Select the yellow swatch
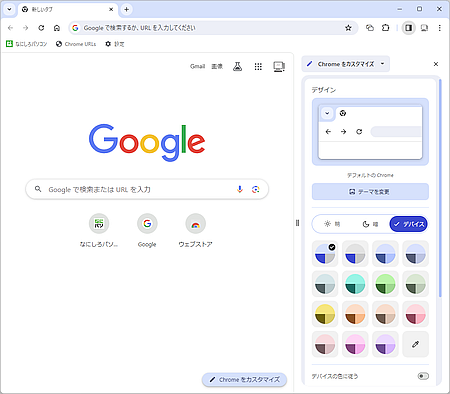 pos(325,314)
